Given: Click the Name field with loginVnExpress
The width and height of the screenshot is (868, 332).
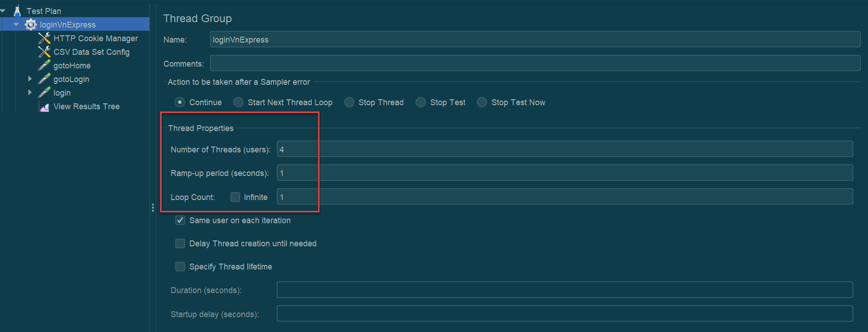Looking at the screenshot, I should (x=535, y=39).
